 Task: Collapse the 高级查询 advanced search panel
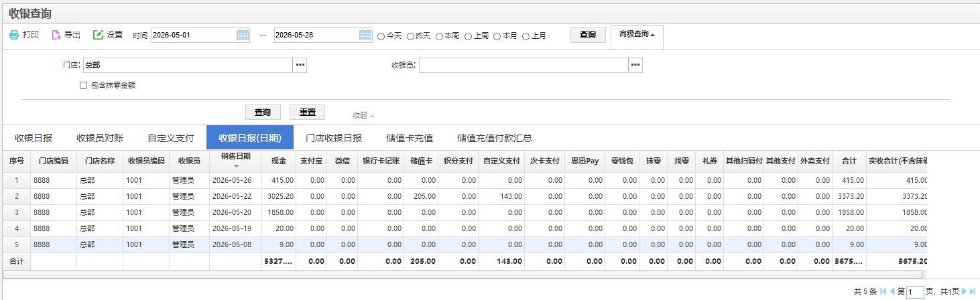click(x=637, y=34)
